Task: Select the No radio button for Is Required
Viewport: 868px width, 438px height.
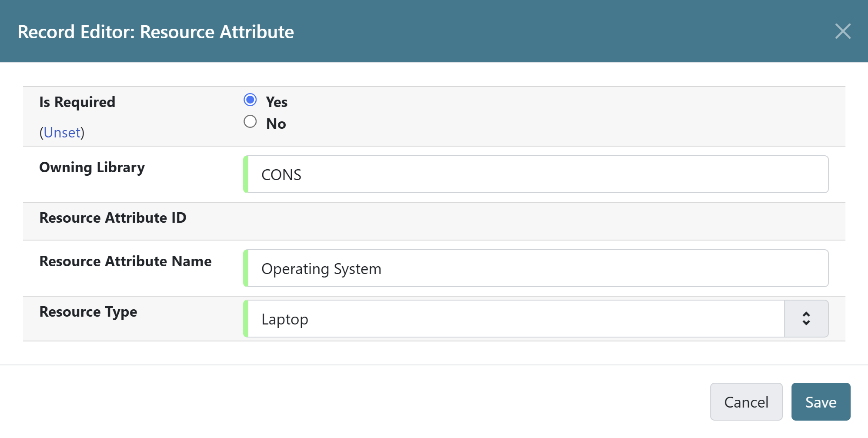Action: coord(250,121)
